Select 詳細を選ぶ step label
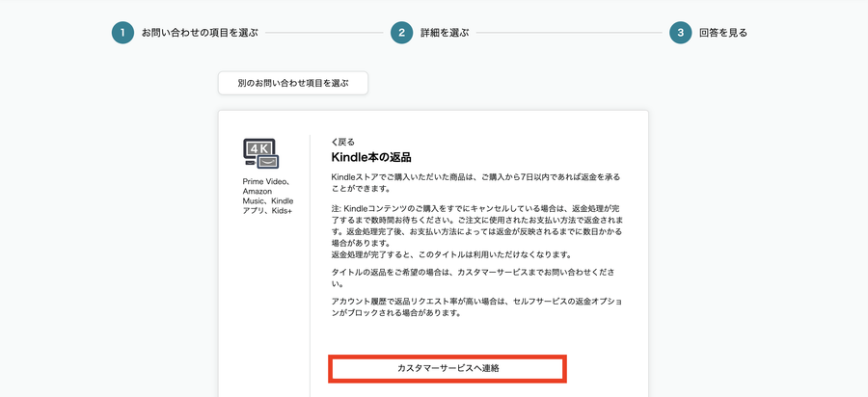Viewport: 868px width, 397px height. pos(445,33)
